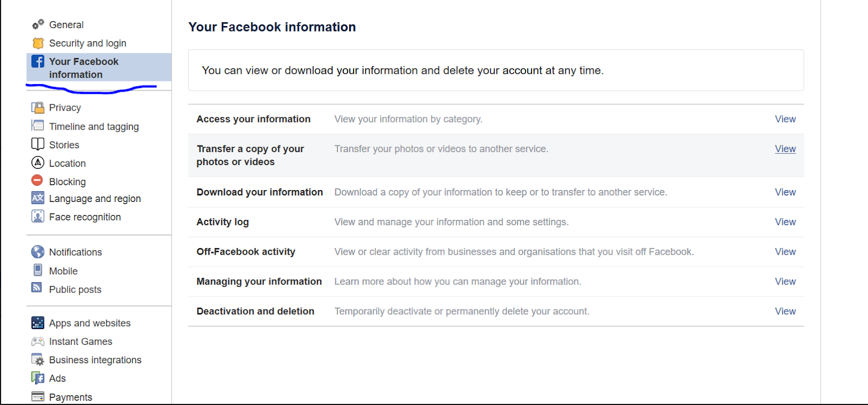Click the Timeline and tagging icon
868x405 pixels.
(38, 125)
